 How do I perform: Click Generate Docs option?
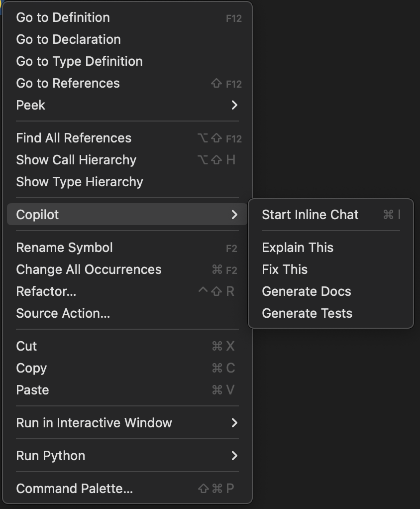pyautogui.click(x=306, y=291)
